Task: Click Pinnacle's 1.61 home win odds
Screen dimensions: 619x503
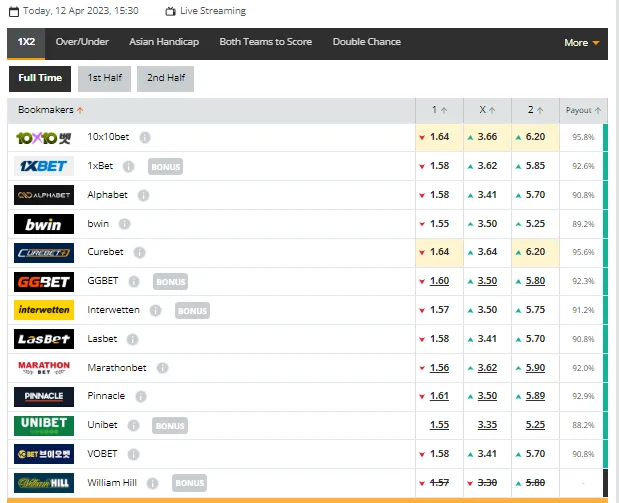Action: pos(438,397)
